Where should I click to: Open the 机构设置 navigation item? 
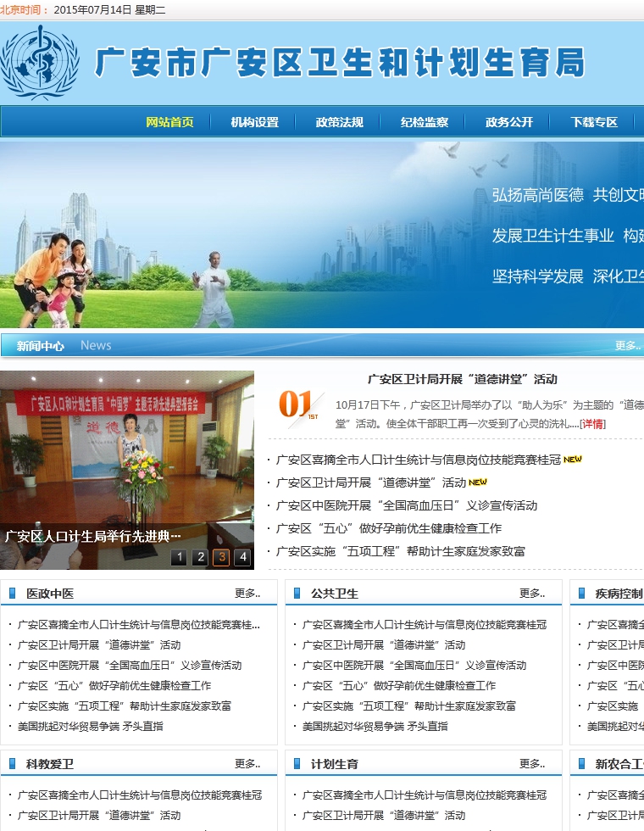[254, 122]
